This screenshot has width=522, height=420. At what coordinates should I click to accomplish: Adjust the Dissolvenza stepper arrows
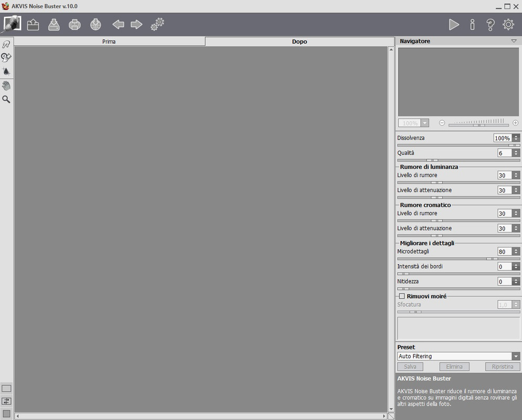pos(516,138)
